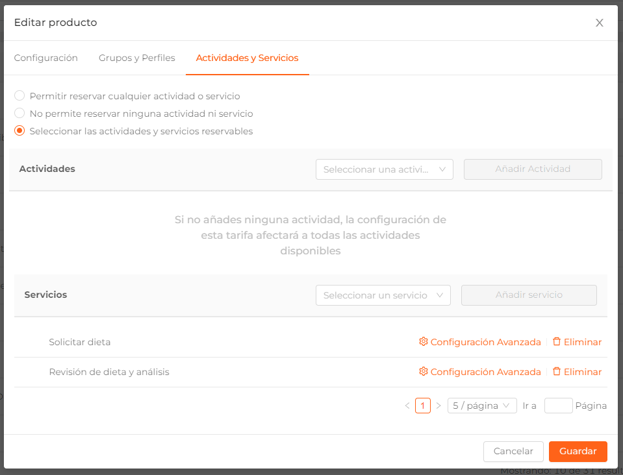Viewport: 623px width, 475px height.
Task: Go to previous page arrow
Action: click(x=407, y=405)
